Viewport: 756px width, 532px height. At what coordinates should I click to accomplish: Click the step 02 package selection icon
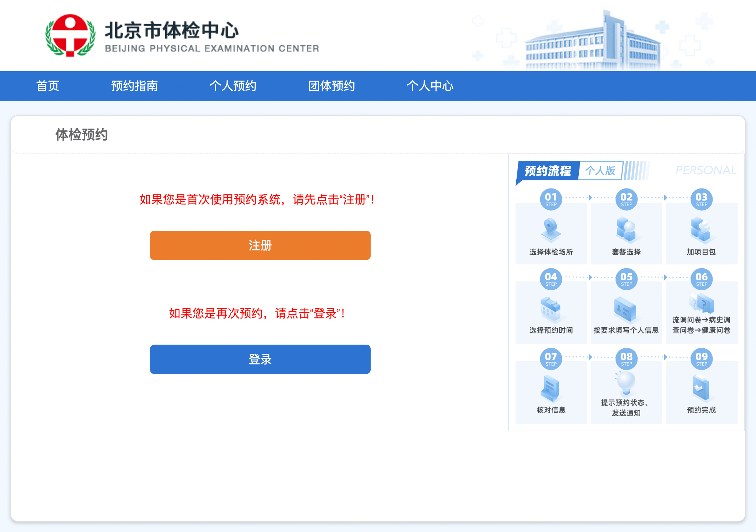[x=626, y=229]
